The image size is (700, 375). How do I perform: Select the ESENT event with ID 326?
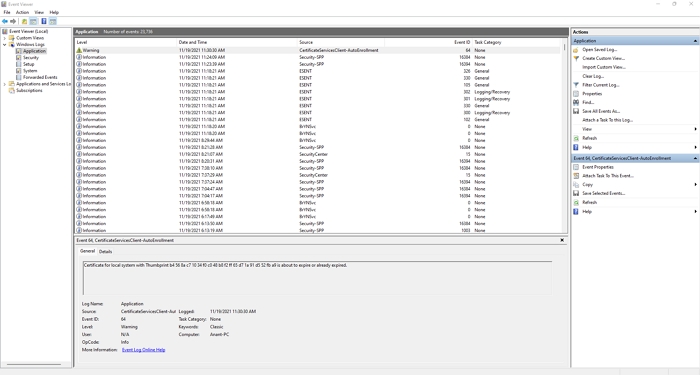pyautogui.click(x=318, y=71)
